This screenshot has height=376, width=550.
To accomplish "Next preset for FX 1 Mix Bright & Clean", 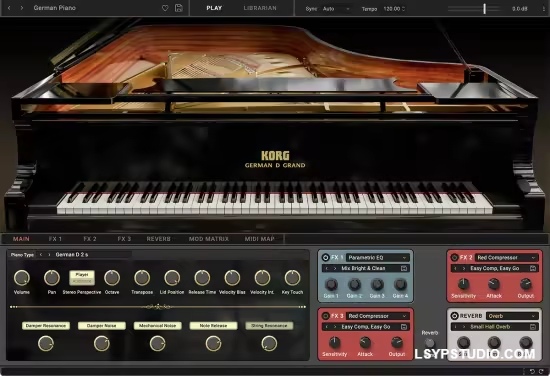I will [335, 268].
